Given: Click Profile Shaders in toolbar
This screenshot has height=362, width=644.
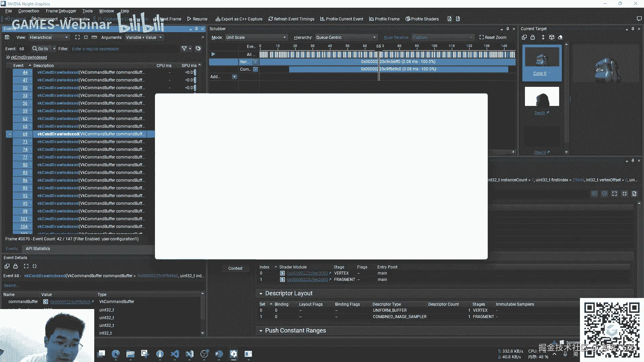Looking at the screenshot, I should point(422,19).
